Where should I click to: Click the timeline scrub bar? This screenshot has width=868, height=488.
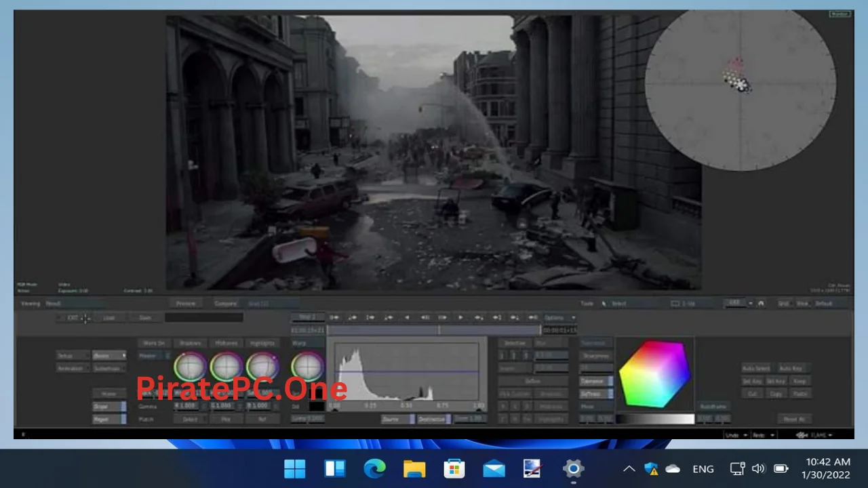[434, 330]
